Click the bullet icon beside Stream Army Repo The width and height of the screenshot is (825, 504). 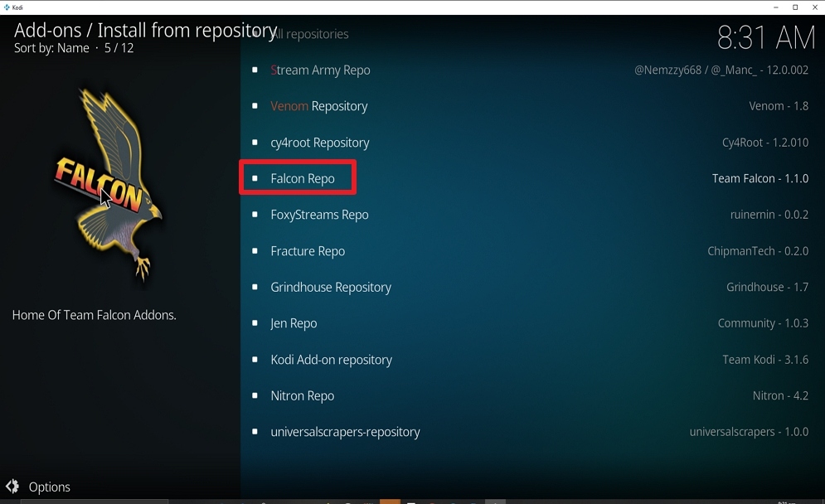(255, 70)
